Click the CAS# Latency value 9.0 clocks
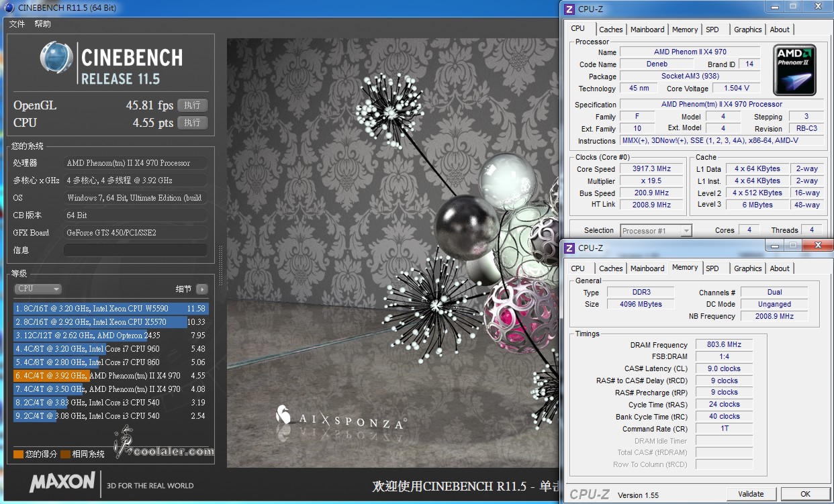 [724, 368]
